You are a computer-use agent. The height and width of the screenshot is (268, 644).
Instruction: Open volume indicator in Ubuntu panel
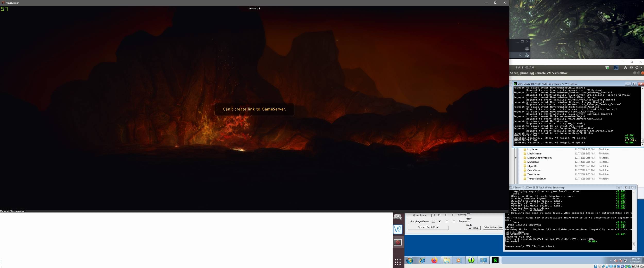click(x=631, y=68)
